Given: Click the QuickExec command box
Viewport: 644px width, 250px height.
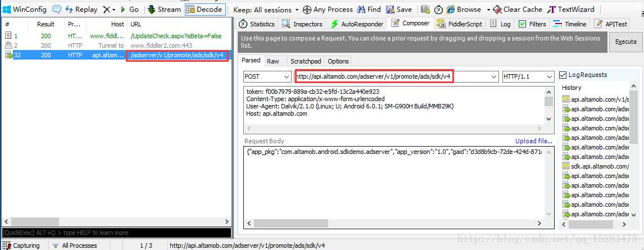Looking at the screenshot, I should pos(117,233).
